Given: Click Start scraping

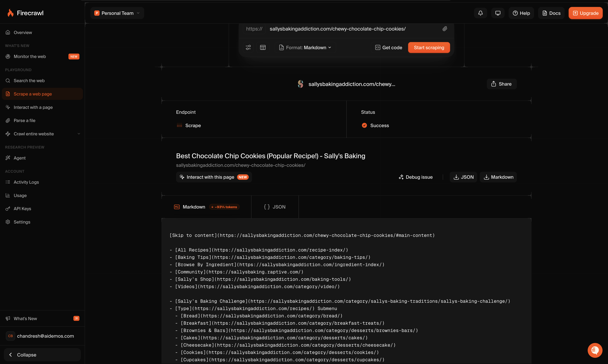Looking at the screenshot, I should click(429, 47).
